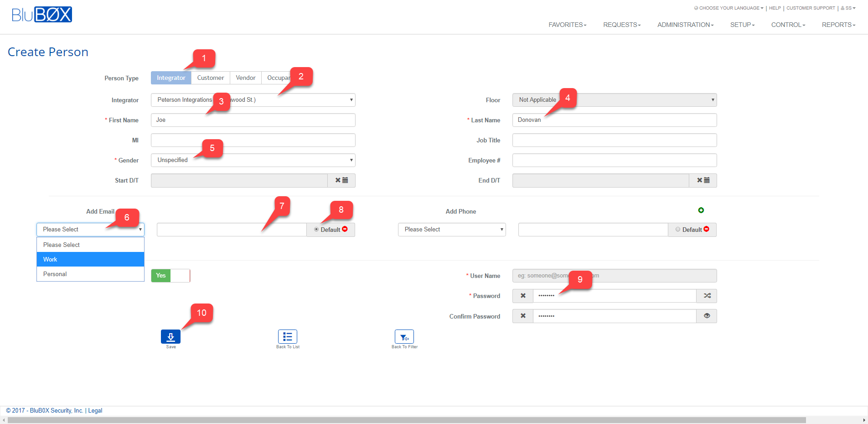Reveal the confirm password using the eye icon
868x424 pixels.
(707, 316)
